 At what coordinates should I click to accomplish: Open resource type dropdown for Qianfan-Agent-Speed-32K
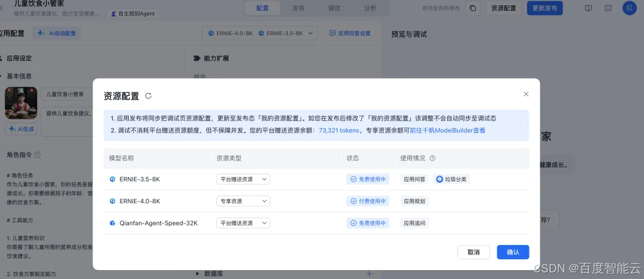(x=243, y=223)
